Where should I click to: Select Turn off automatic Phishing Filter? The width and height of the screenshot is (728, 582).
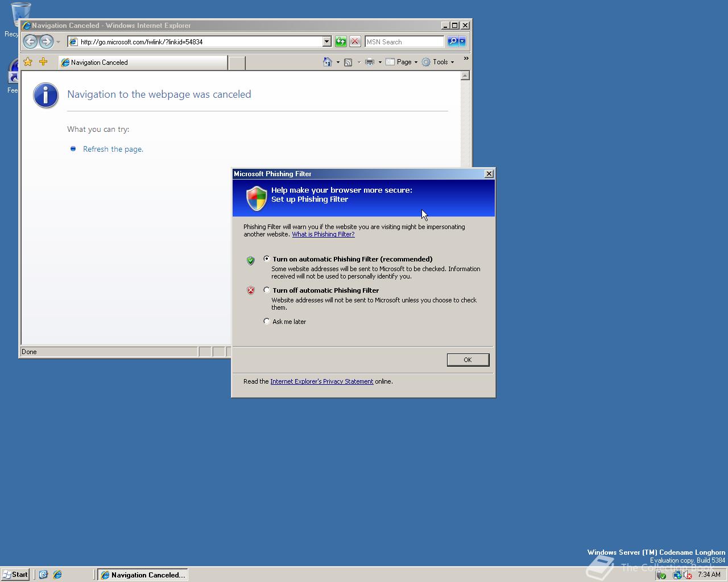267,290
